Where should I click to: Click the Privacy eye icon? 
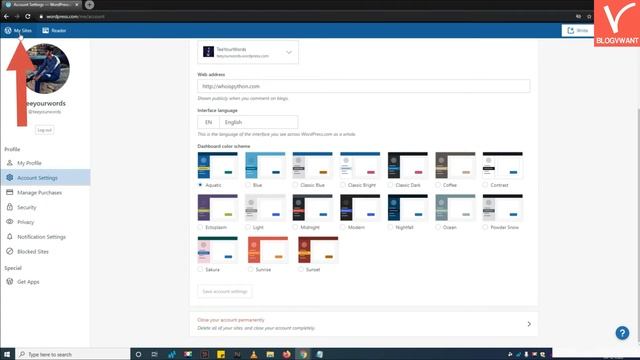10,222
